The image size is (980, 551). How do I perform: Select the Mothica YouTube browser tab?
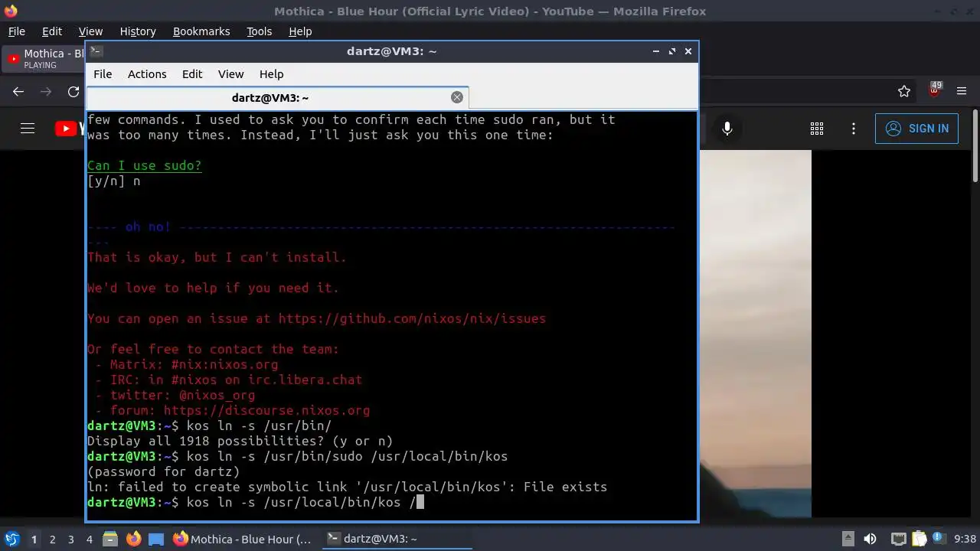tap(44, 58)
